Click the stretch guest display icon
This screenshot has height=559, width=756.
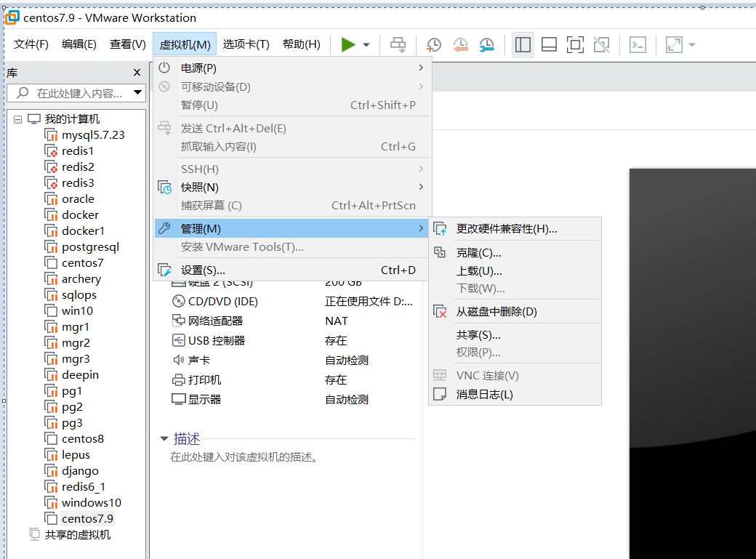674,45
